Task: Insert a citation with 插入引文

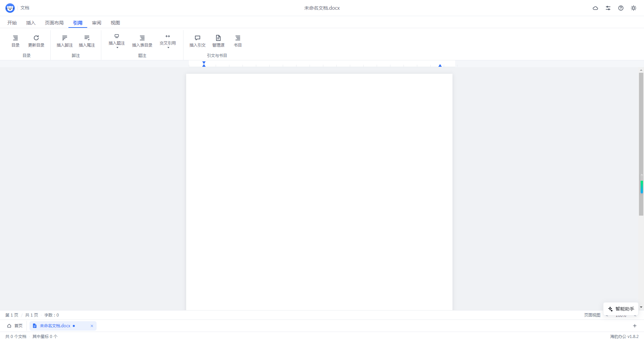Action: [x=198, y=41]
